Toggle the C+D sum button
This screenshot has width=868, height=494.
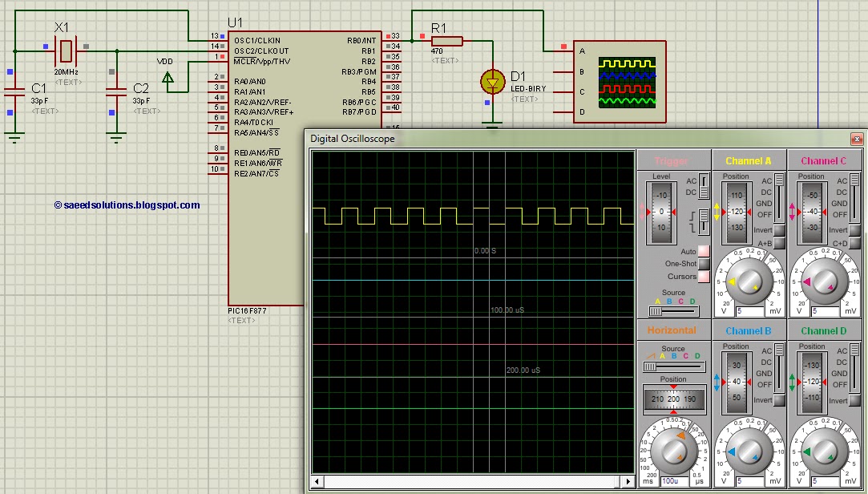854,243
